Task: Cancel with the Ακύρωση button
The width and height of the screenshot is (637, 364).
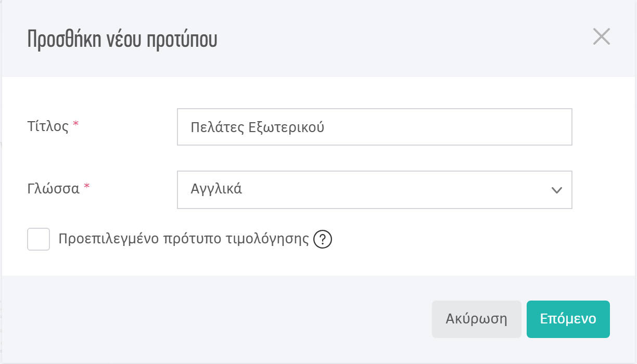Action: point(476,319)
